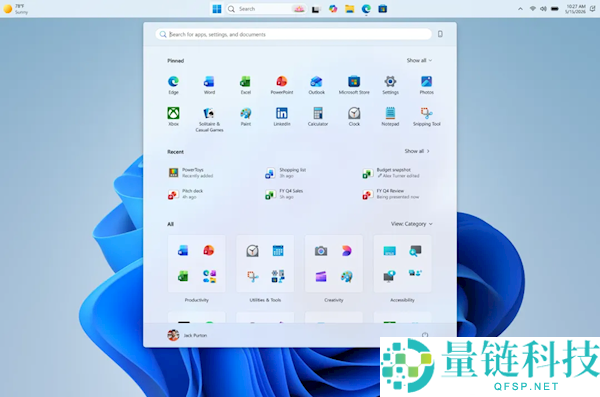The height and width of the screenshot is (397, 600).
Task: Open Excel in the Pinned section
Action: pyautogui.click(x=245, y=85)
